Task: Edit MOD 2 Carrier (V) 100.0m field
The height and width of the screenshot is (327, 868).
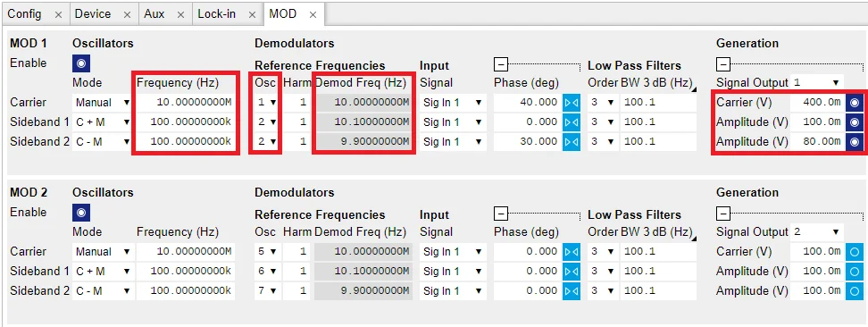Action: [817, 252]
